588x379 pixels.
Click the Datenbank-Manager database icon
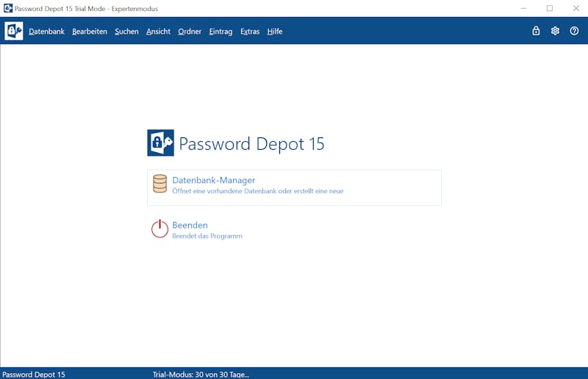tap(159, 184)
